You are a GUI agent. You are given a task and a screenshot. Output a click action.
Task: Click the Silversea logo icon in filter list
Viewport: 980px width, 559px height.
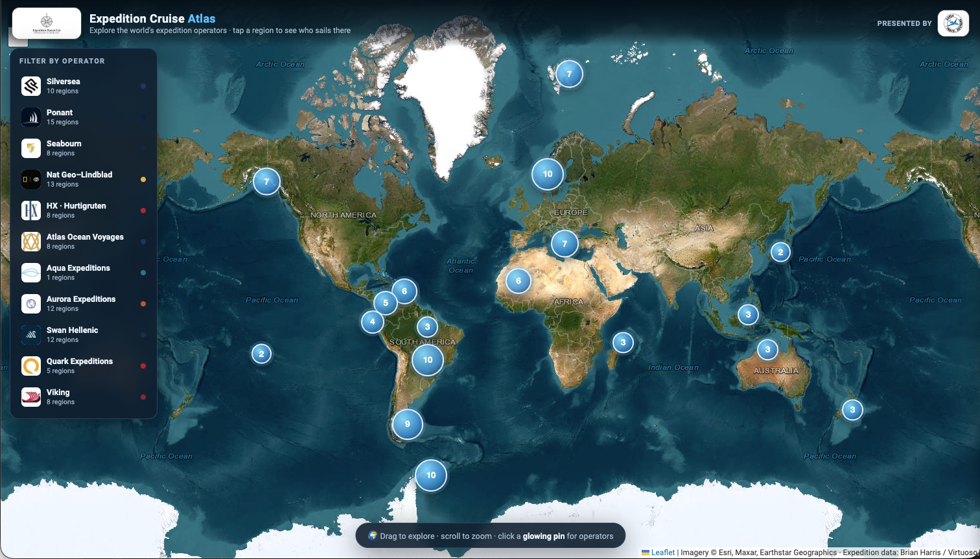click(31, 86)
